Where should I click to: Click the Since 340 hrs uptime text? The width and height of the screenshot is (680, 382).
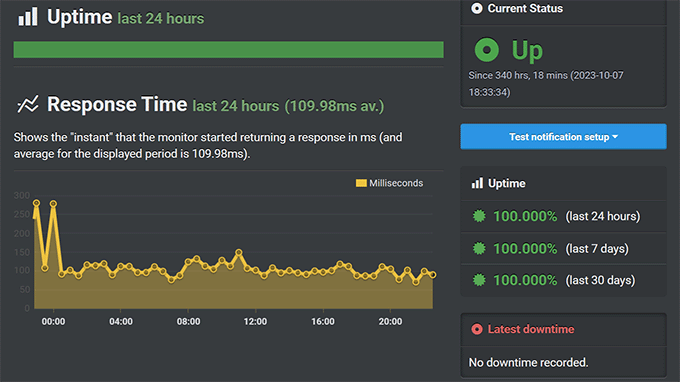click(x=546, y=83)
